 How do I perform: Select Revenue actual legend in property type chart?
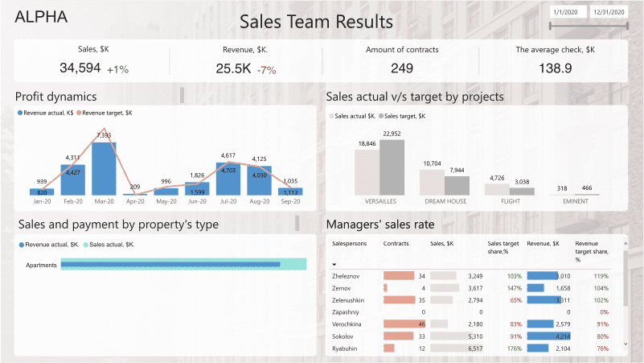49,245
